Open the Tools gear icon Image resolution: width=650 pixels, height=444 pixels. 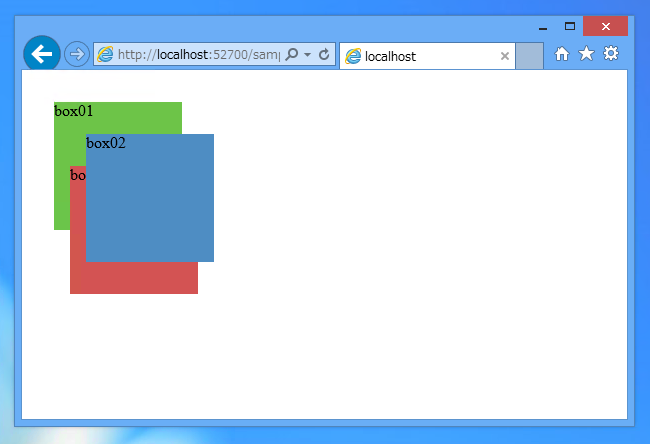tap(611, 53)
